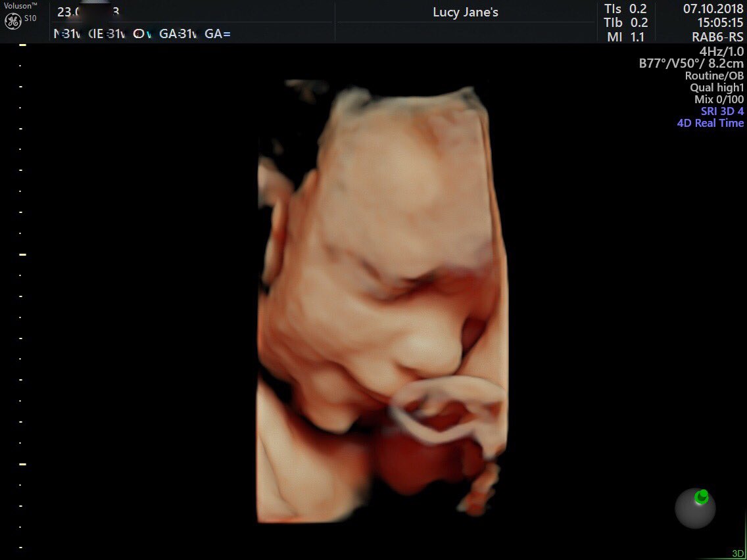The width and height of the screenshot is (747, 560).
Task: Click the 4Hz/1.0 frame rate value
Action: pyautogui.click(x=721, y=51)
